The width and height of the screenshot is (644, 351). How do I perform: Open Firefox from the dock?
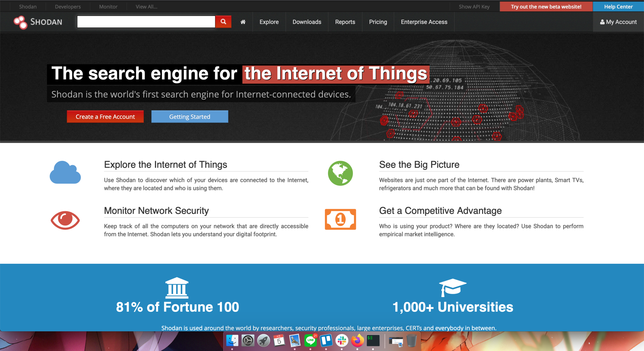(x=357, y=340)
